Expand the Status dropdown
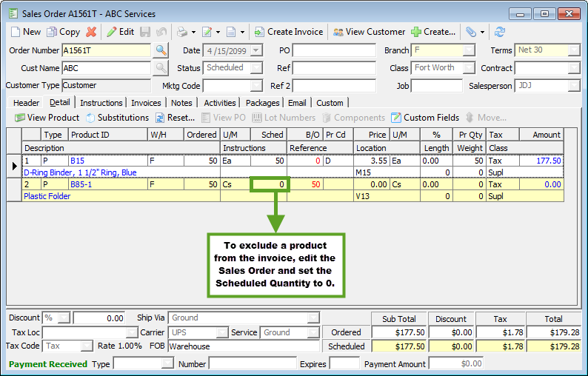The height and width of the screenshot is (376, 588). [x=256, y=68]
